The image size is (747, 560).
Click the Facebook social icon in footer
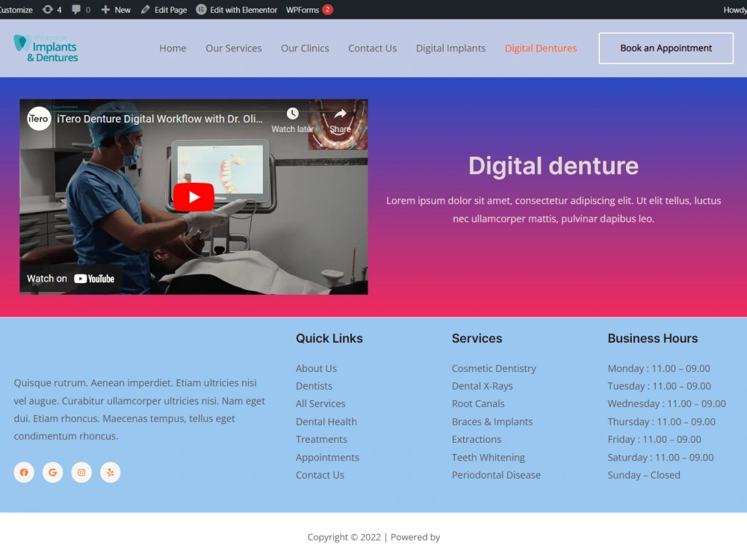click(24, 473)
